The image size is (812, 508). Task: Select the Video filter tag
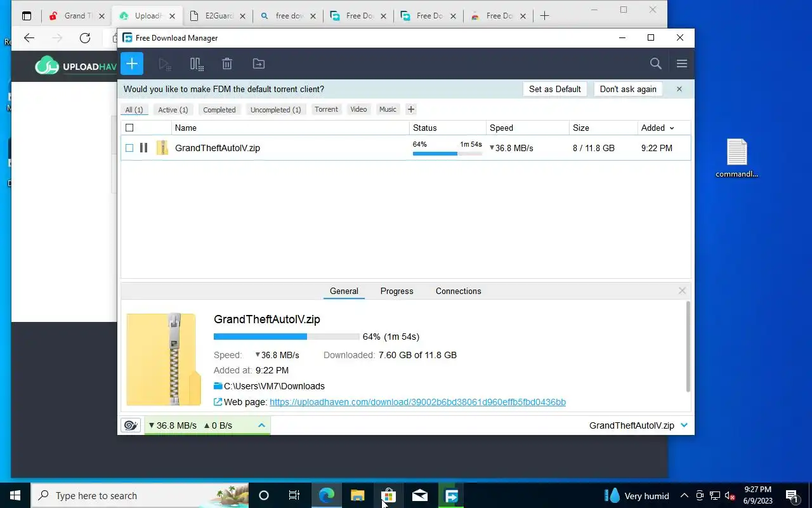[358, 109]
